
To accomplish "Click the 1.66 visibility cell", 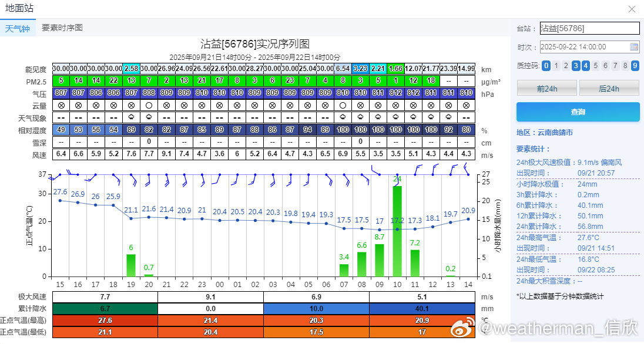I will pyautogui.click(x=396, y=69).
